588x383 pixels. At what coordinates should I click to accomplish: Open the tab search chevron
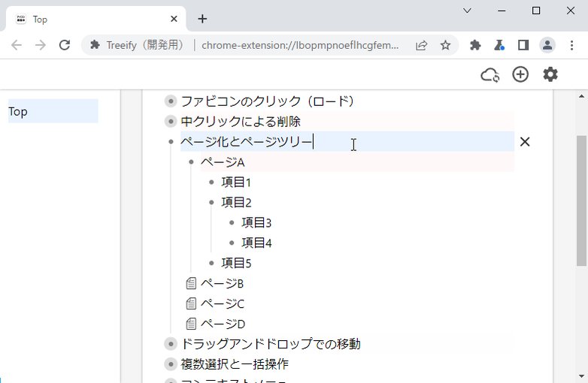[467, 11]
